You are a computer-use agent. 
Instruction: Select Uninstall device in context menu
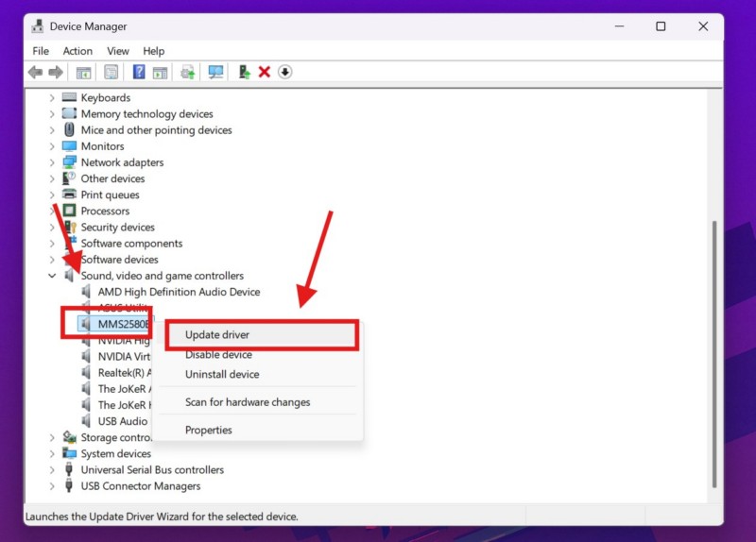coord(222,374)
